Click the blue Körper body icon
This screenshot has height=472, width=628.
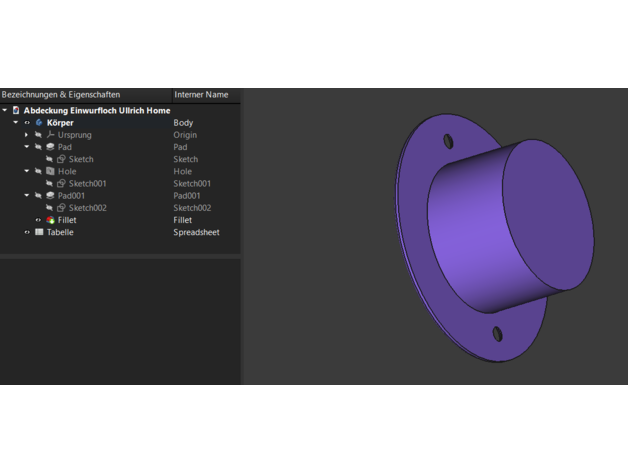tap(39, 123)
